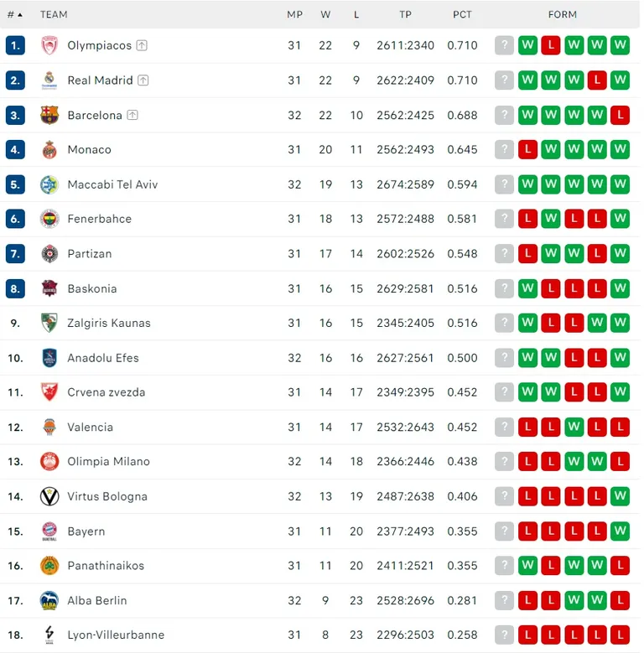Sort table by the # rank column

[x=14, y=14]
